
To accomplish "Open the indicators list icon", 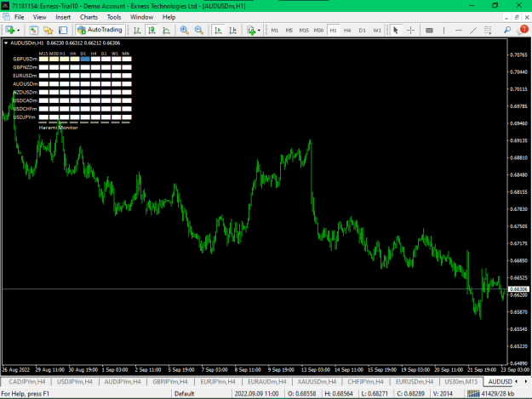I will click(251, 30).
